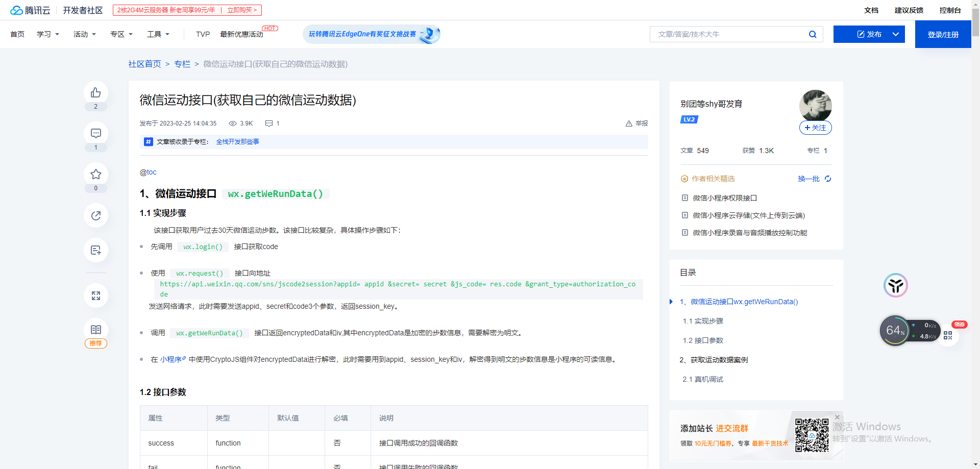The width and height of the screenshot is (980, 469).
Task: Click the 64% memory circle widget
Action: pos(895,331)
